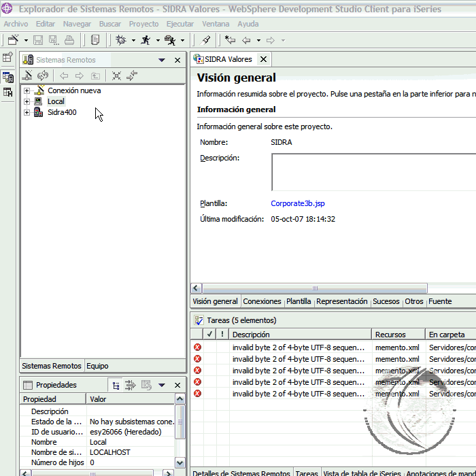Viewport: 476px width, 476px height.
Task: Open the Ventana menu
Action: (216, 24)
